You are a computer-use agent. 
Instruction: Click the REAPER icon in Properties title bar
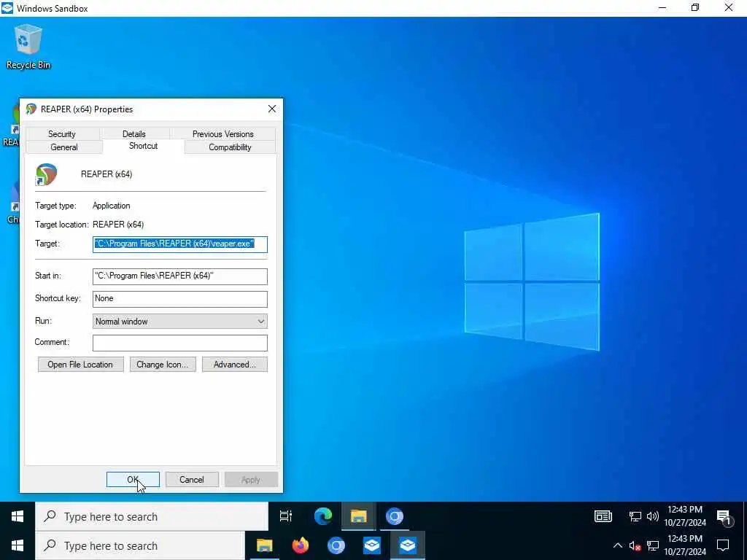tap(31, 109)
